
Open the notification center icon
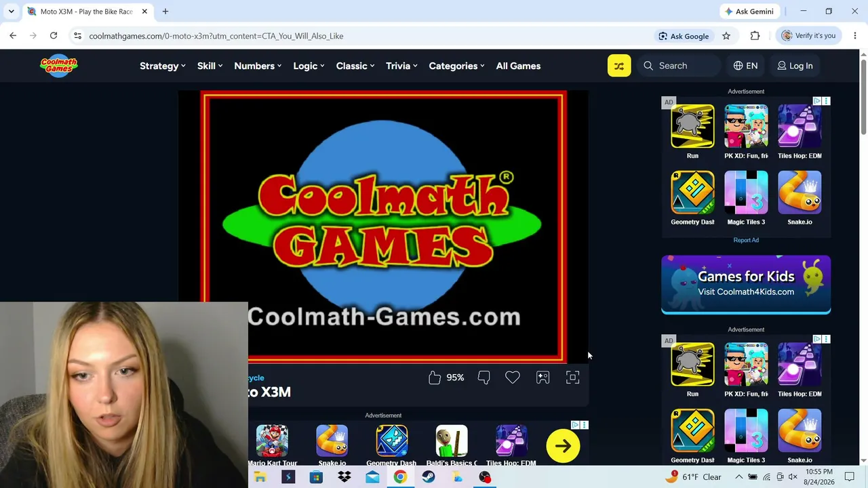(850, 477)
